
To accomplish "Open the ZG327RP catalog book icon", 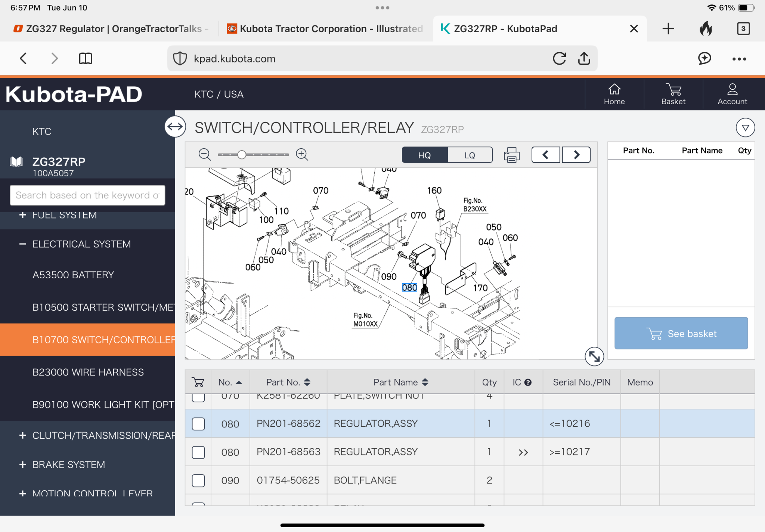I will point(16,162).
